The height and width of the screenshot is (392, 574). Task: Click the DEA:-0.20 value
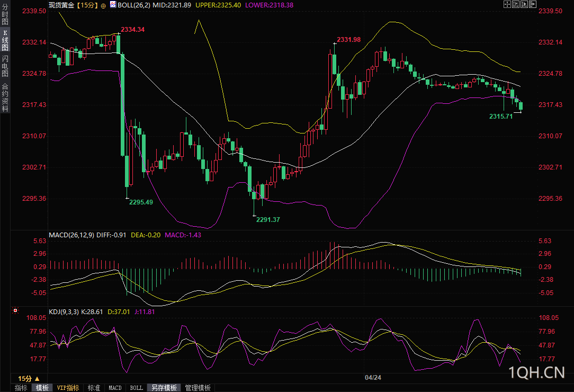(146, 235)
